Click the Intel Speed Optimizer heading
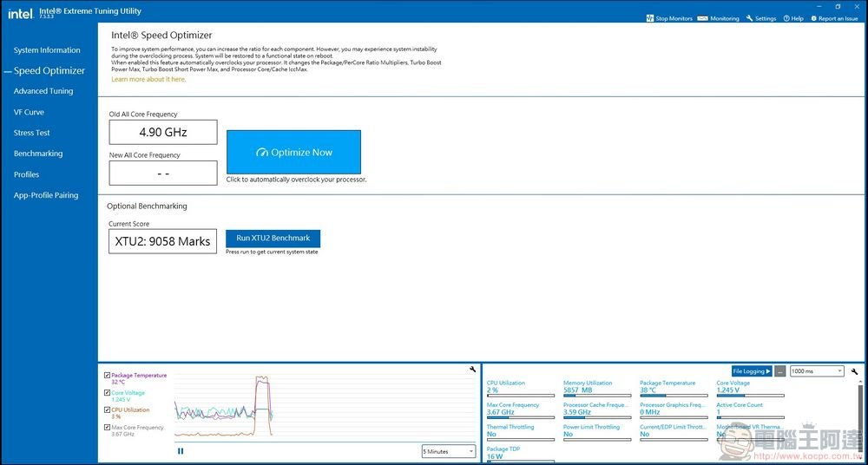The height and width of the screenshot is (465, 868). 161,36
